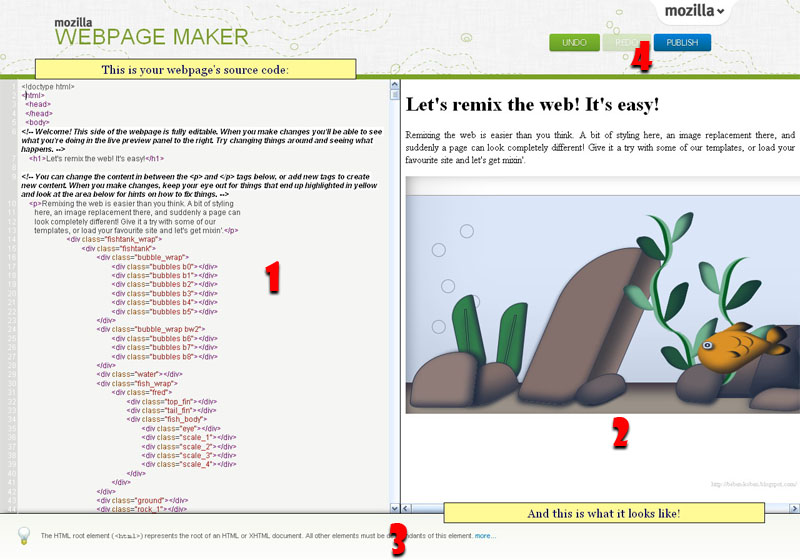Click the '<html>' tag line in code

click(33, 95)
